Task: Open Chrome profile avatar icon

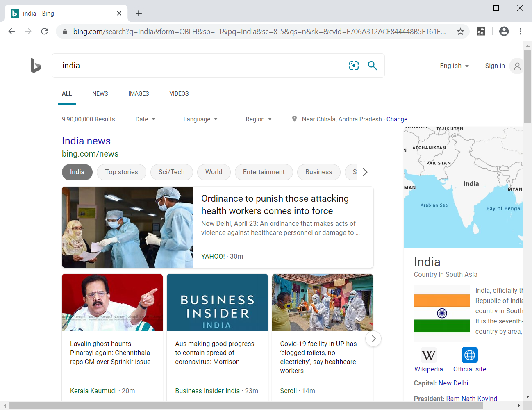Action: coord(504,32)
